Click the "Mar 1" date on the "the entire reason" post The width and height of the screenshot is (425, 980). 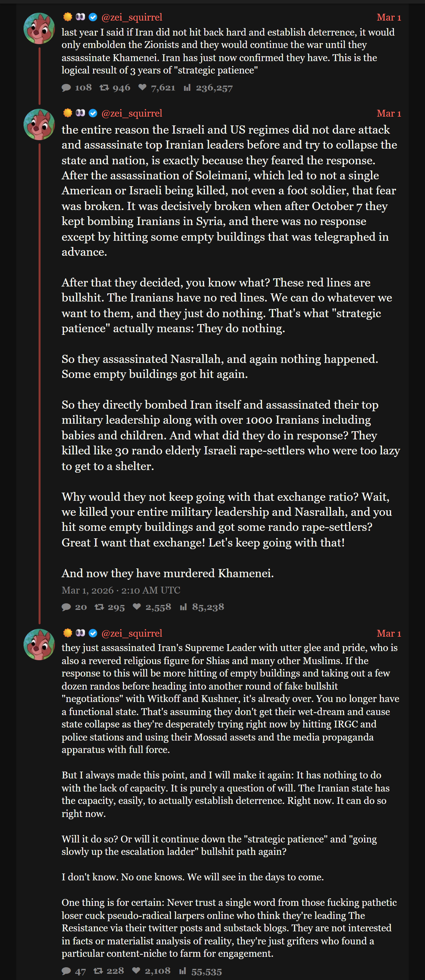click(388, 113)
